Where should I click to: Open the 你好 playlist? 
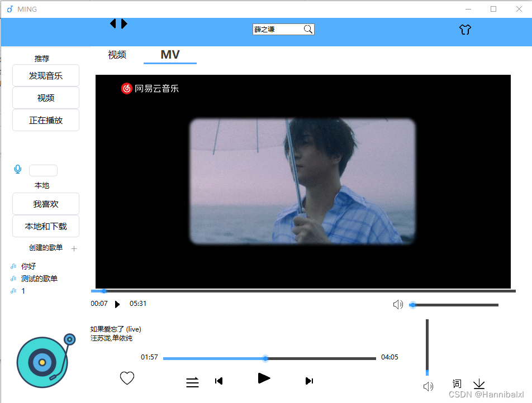coord(28,266)
